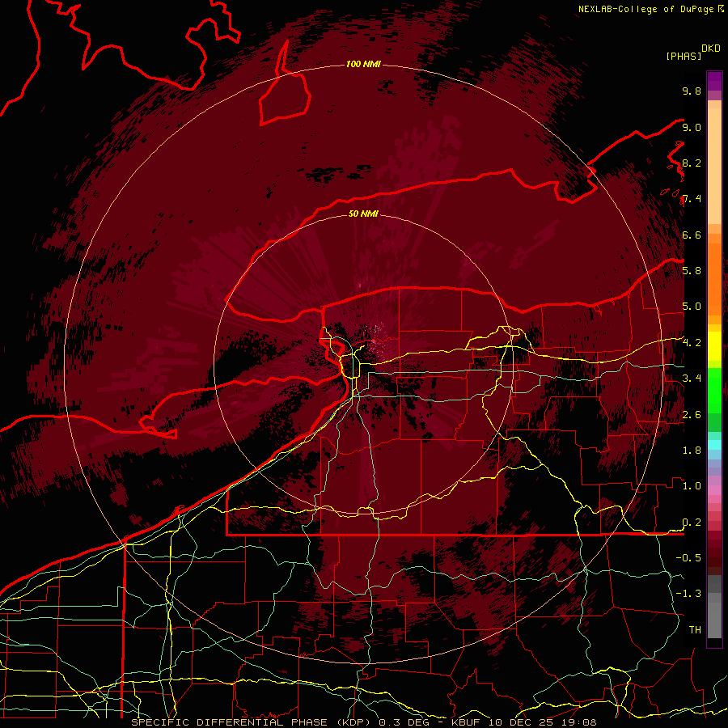Click the 50 NMI range ring label
The width and height of the screenshot is (728, 728).
pos(363,214)
